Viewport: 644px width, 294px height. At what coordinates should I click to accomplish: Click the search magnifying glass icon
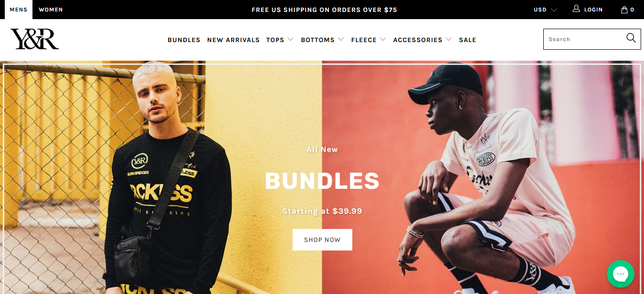[x=631, y=38]
